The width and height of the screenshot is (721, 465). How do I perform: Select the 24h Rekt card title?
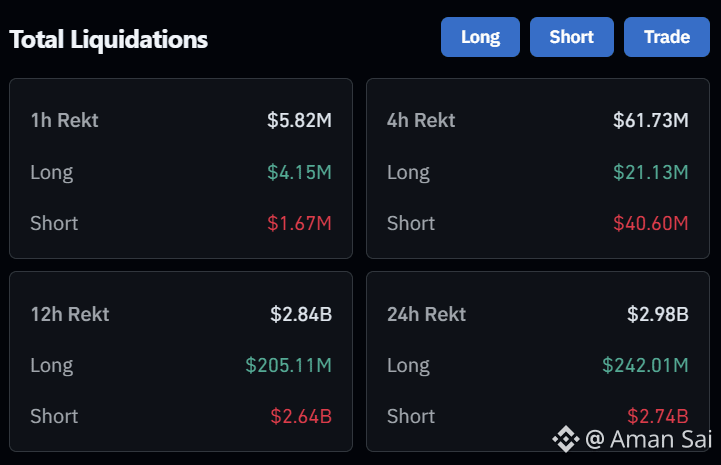tap(426, 315)
